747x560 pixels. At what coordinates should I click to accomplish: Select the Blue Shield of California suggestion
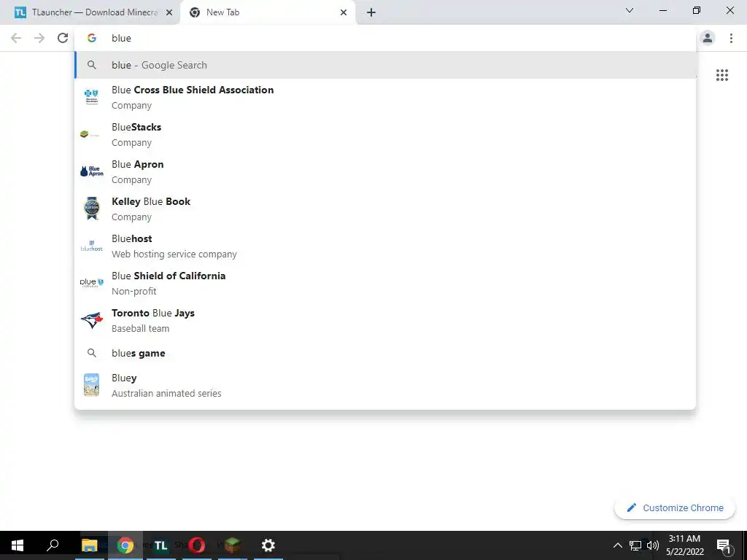(385, 283)
